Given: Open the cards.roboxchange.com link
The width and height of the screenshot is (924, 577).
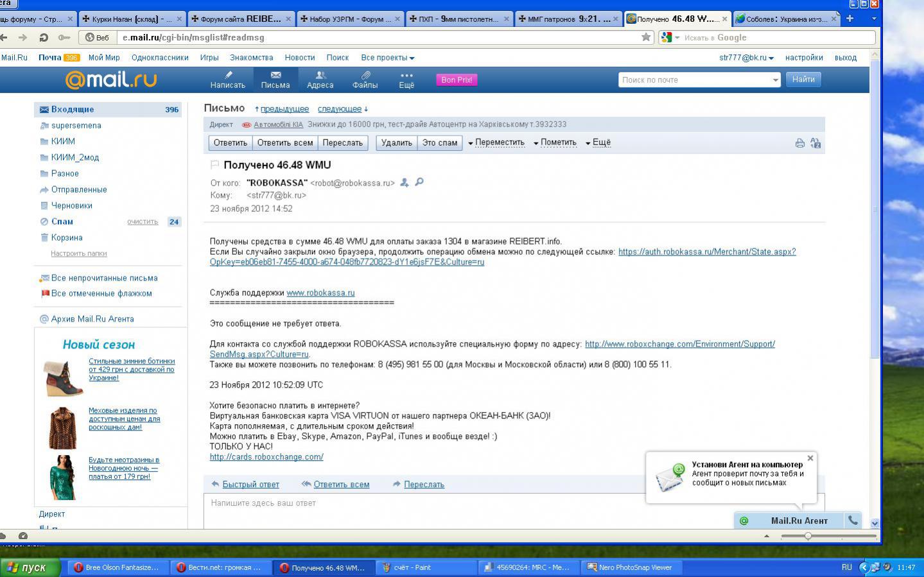Looking at the screenshot, I should 266,457.
